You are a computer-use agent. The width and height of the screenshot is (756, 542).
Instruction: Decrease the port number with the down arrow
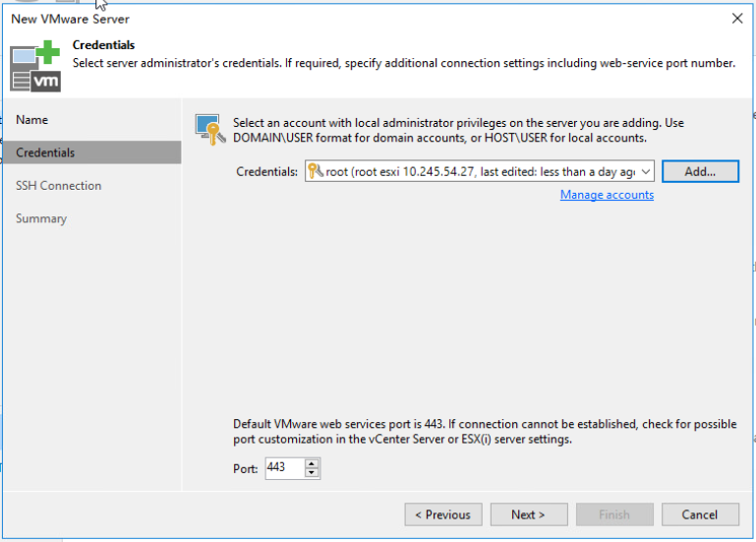click(312, 472)
